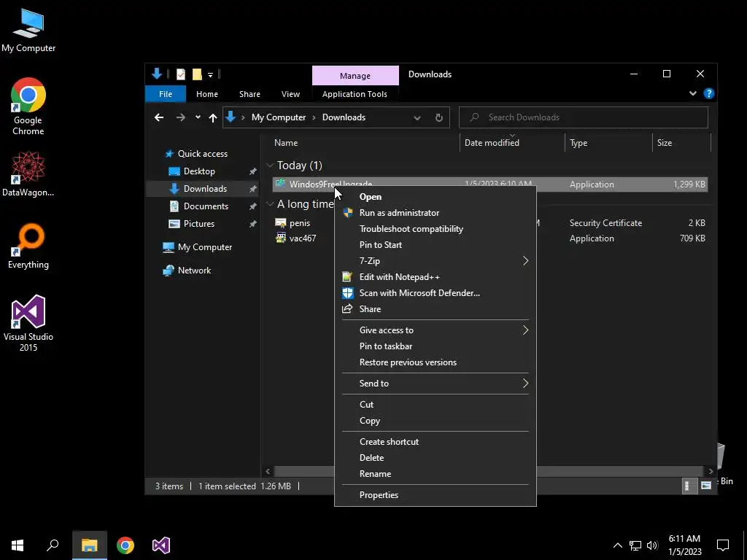Refresh the Downloads folder view
Viewport: 747px width, 560px height.
tap(438, 117)
